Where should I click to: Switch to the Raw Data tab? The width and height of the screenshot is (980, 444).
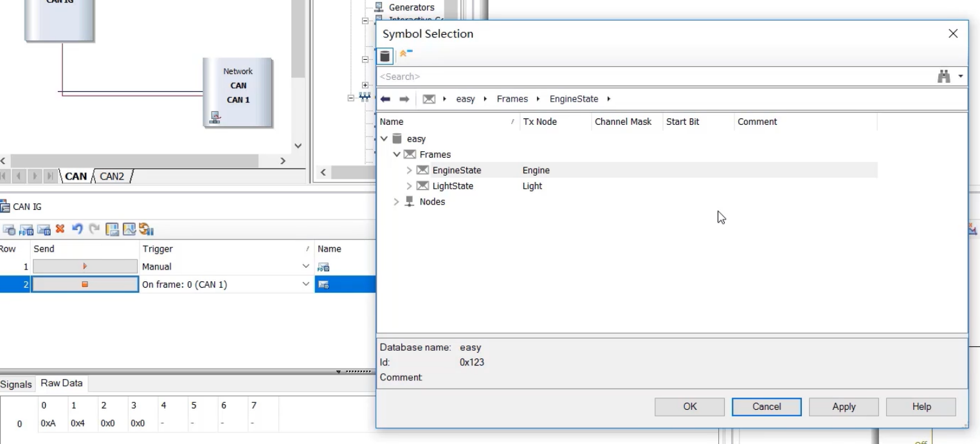point(62,384)
